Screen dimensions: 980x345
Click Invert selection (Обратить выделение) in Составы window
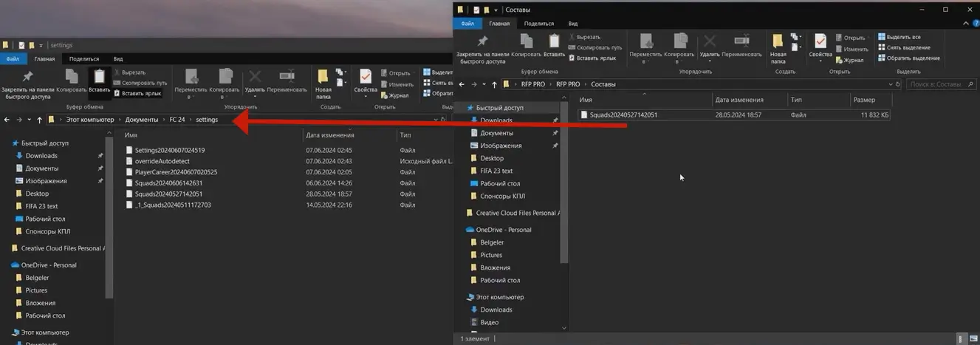pos(908,58)
